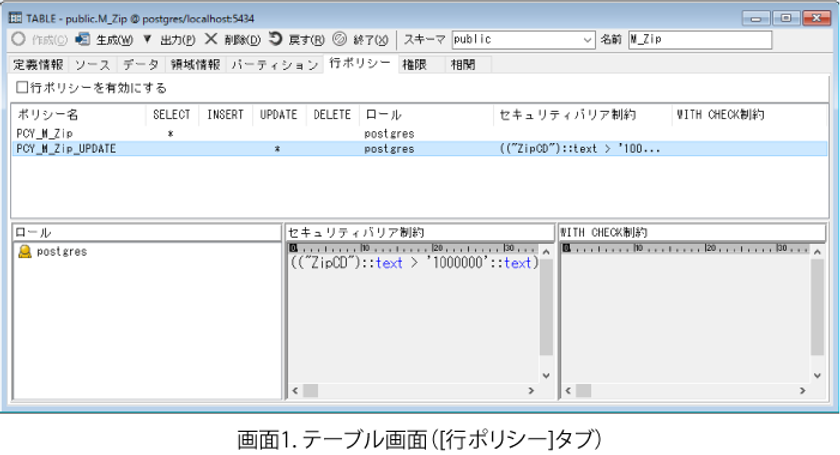This screenshot has height=455, width=840.
Task: Click inside the empty WITH CHECK制約 editor
Action: click(x=684, y=317)
